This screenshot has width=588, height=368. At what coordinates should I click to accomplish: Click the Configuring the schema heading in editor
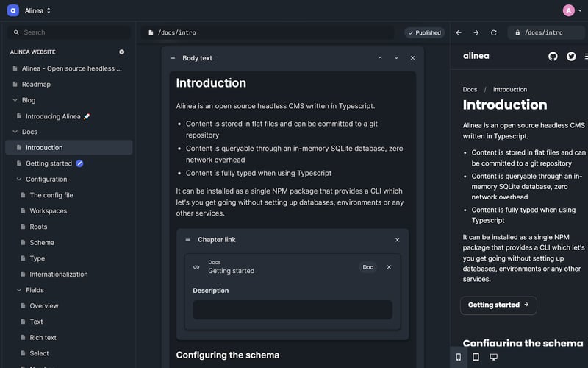[228, 355]
